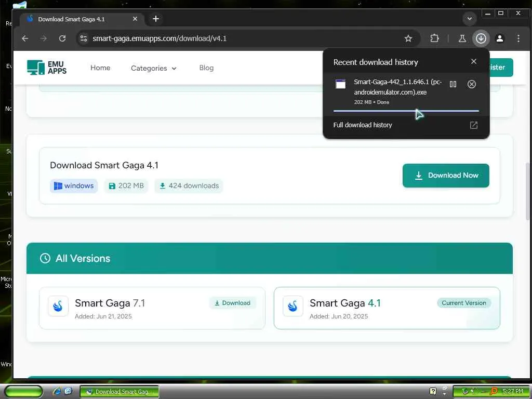Open Chrome Labs flask icon
The image size is (532, 399).
462,38
